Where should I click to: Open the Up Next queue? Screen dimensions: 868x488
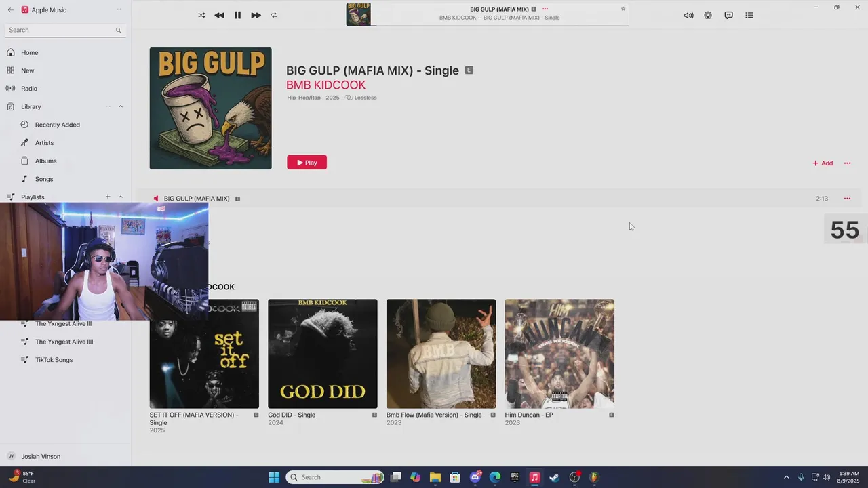(x=749, y=15)
